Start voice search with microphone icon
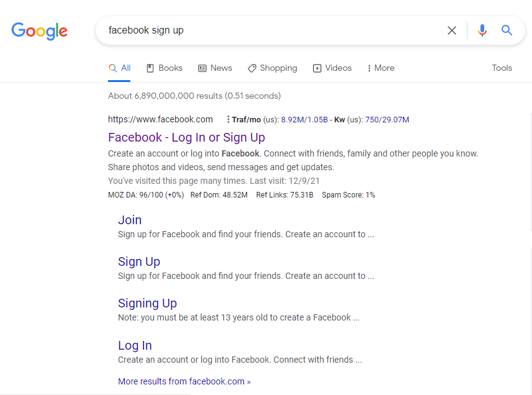Image resolution: width=532 pixels, height=395 pixels. (x=482, y=30)
